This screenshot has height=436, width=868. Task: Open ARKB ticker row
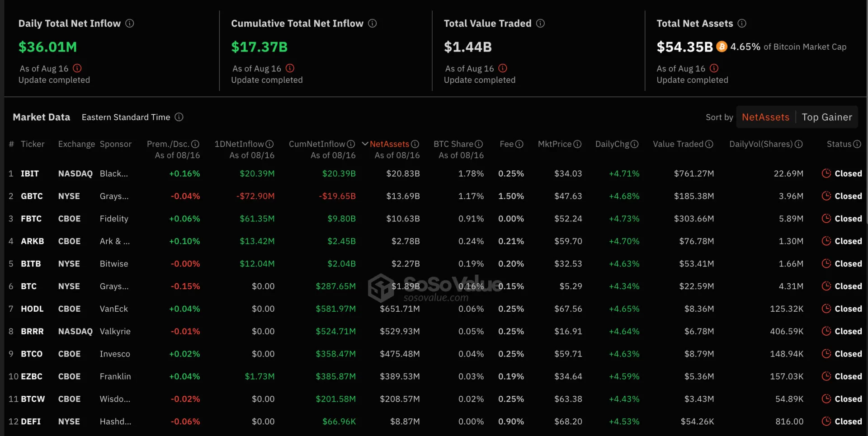pos(33,241)
